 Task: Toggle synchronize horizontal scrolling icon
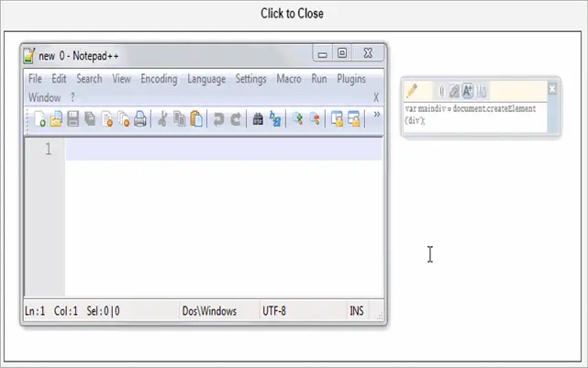coord(353,119)
